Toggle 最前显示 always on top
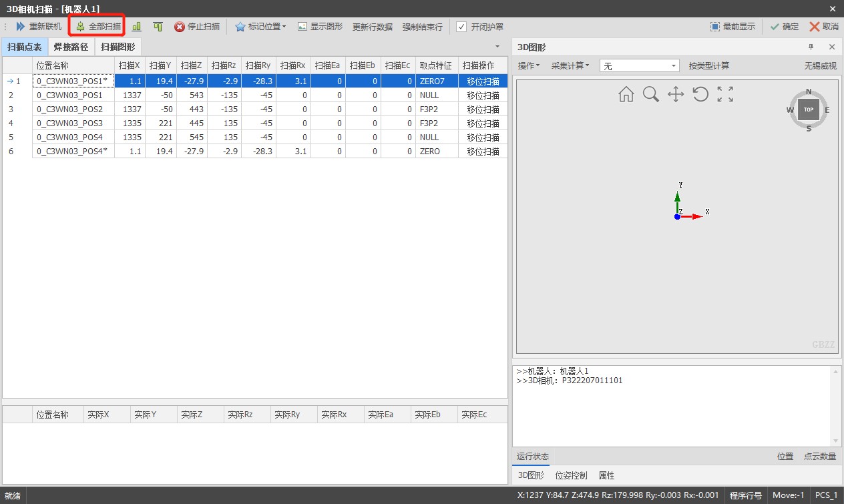844x504 pixels. (x=732, y=27)
